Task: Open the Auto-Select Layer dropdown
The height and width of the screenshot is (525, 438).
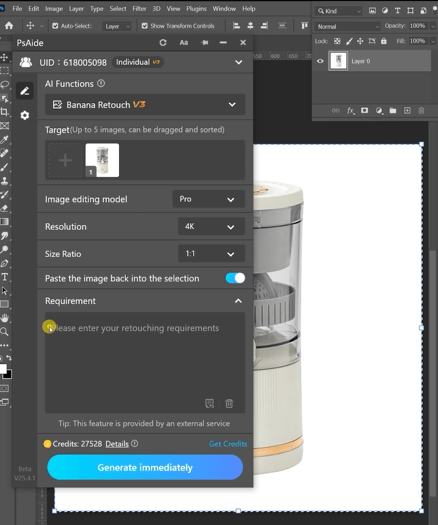Action: tap(117, 26)
